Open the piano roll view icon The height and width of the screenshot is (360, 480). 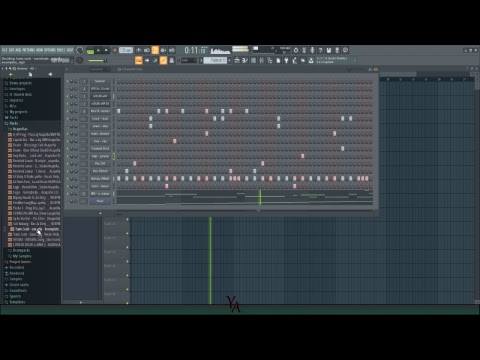pos(245,60)
